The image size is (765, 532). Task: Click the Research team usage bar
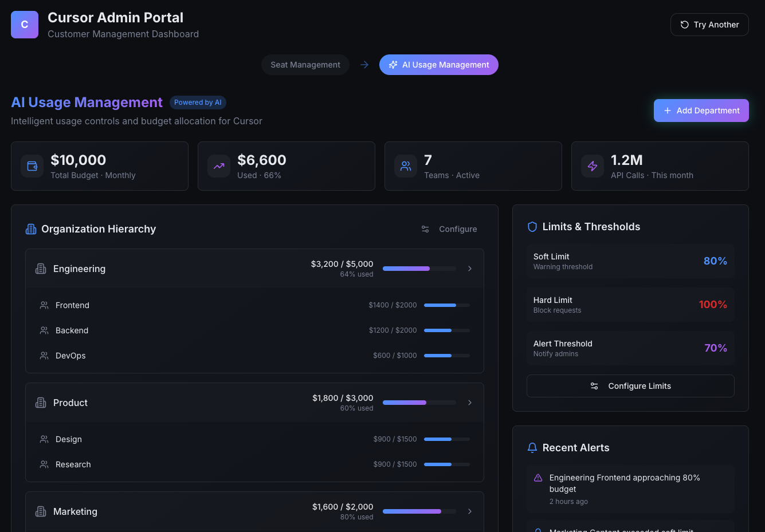(447, 464)
